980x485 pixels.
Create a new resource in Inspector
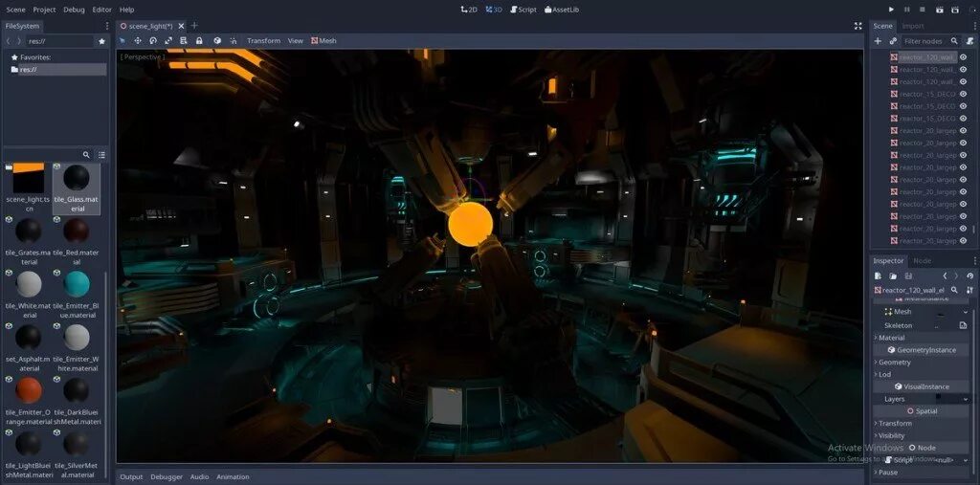tap(879, 276)
